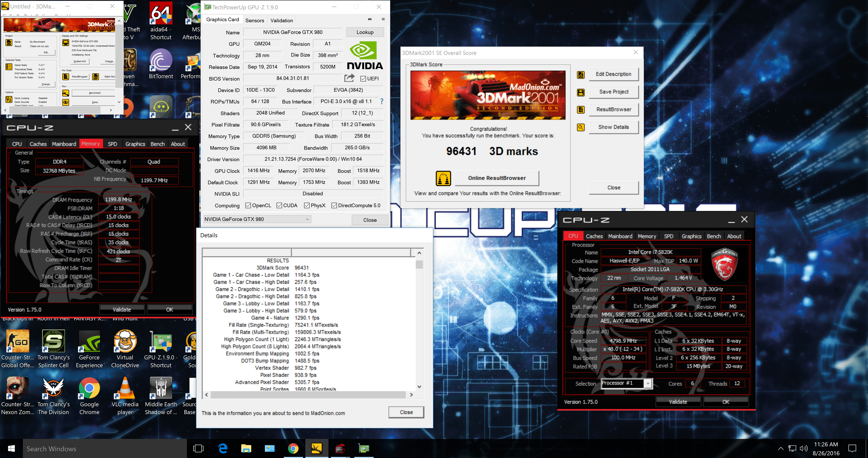
Task: Click the Close button in Details window
Action: click(x=406, y=412)
